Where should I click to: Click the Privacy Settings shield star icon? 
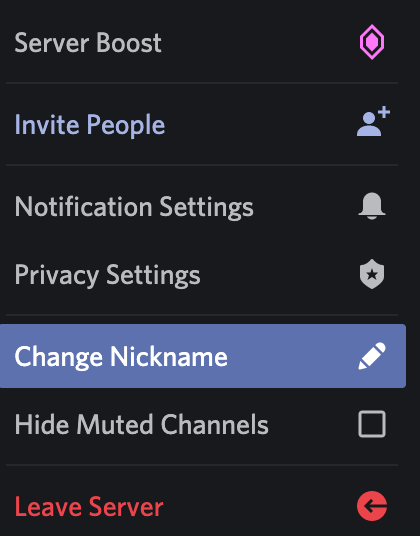(x=372, y=274)
